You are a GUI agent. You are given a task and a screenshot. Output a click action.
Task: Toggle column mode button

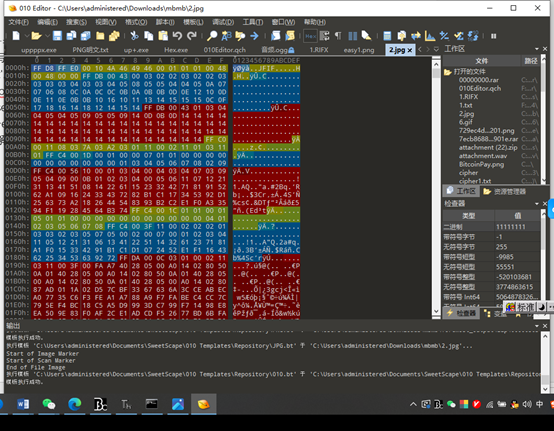(353, 36)
